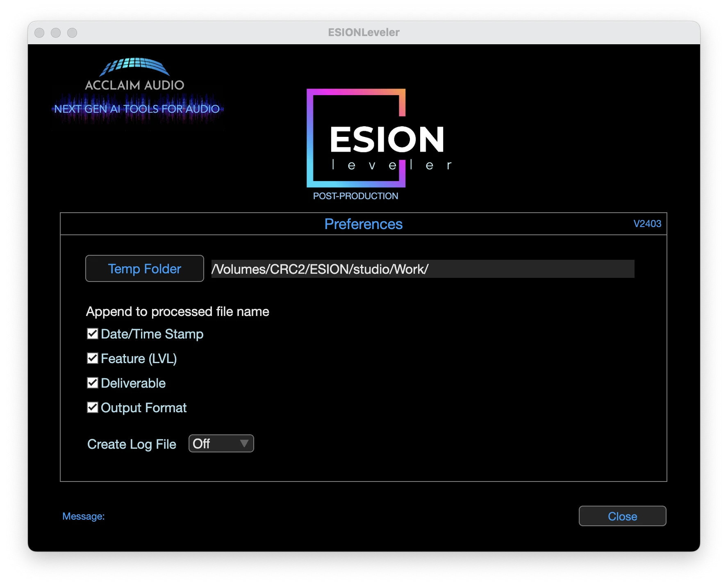728x586 pixels.
Task: Click the ESIONLeveler window title
Action: [x=364, y=32]
